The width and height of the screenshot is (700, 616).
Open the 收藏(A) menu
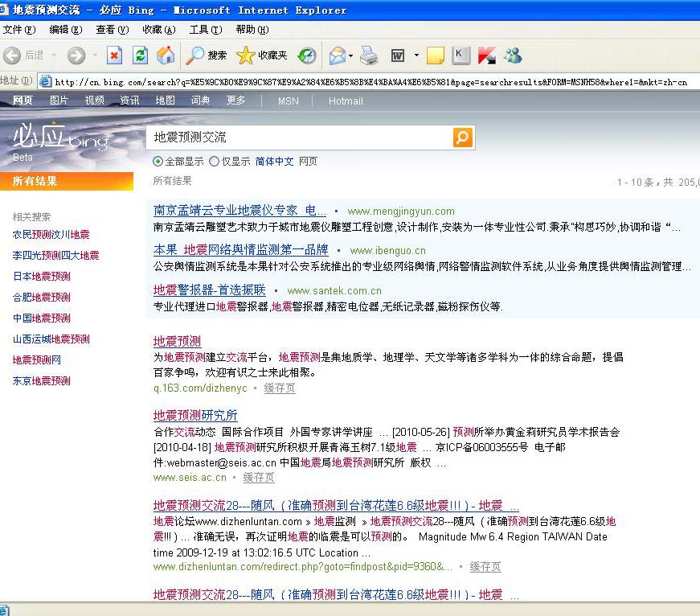[x=159, y=30]
